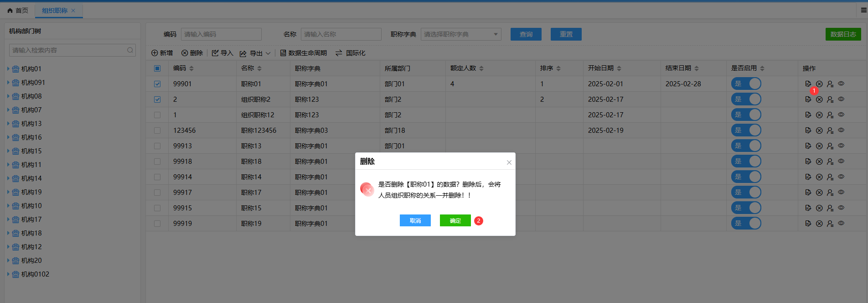868x303 pixels.
Task: Click the edit icon for row 99901
Action: (x=808, y=84)
